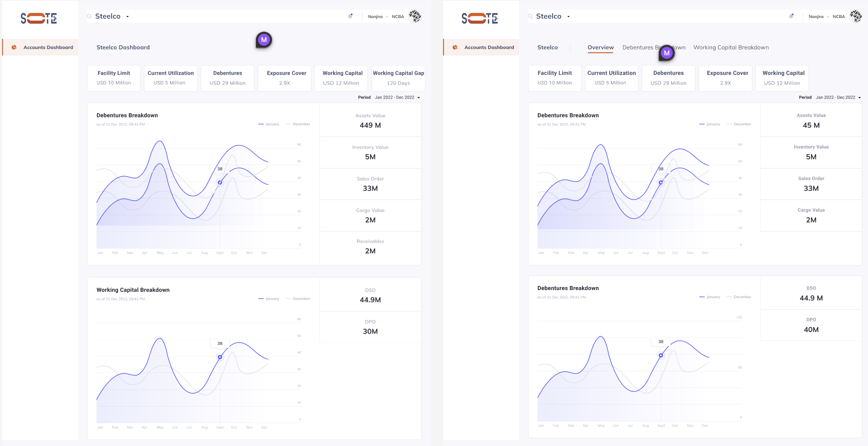Toggle January legend in Working Capital Breakdown chart
This screenshot has height=446, width=868.
pos(269,298)
